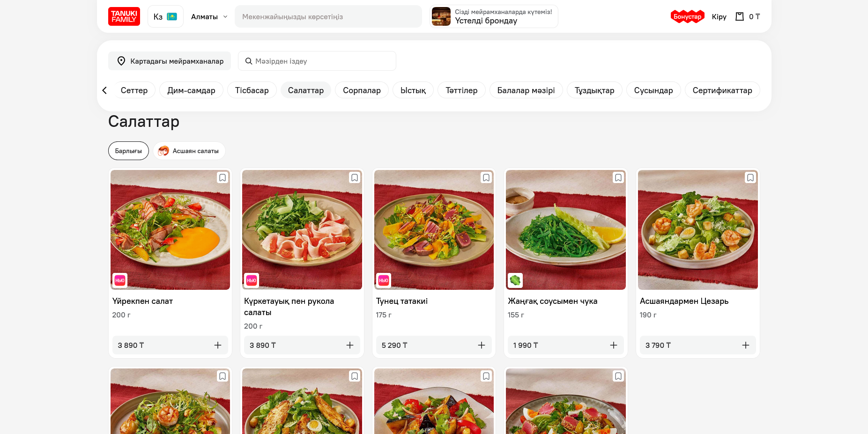Click the Кіру login link
This screenshot has width=868, height=434.
pyautogui.click(x=719, y=16)
